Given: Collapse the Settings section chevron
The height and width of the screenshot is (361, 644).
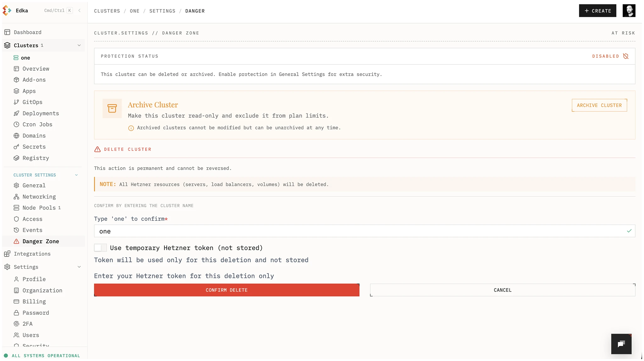Looking at the screenshot, I should point(79,267).
